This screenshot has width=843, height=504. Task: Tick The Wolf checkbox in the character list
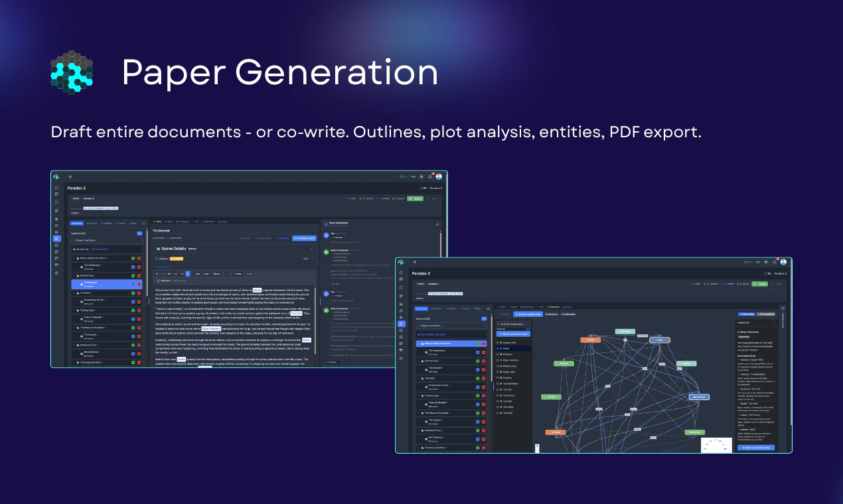498,413
